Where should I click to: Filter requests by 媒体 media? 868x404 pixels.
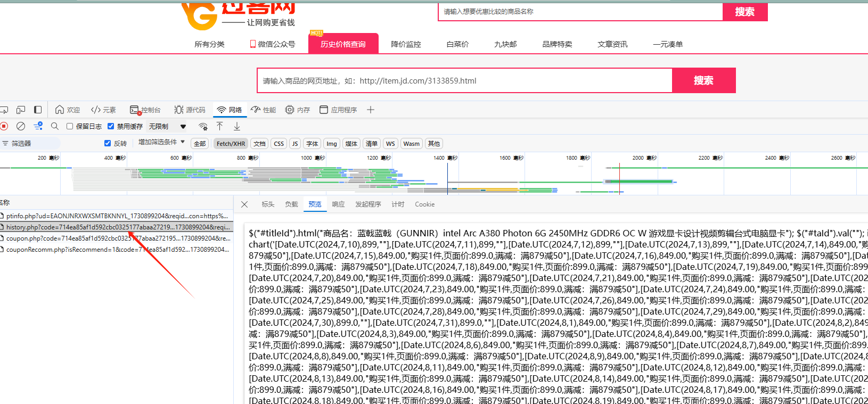(351, 144)
